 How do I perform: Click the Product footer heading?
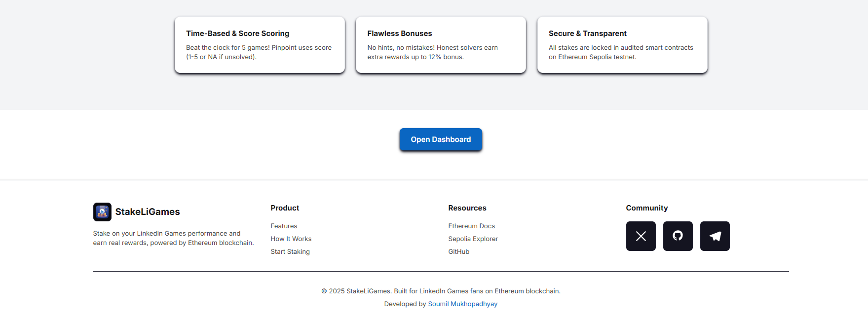285,208
